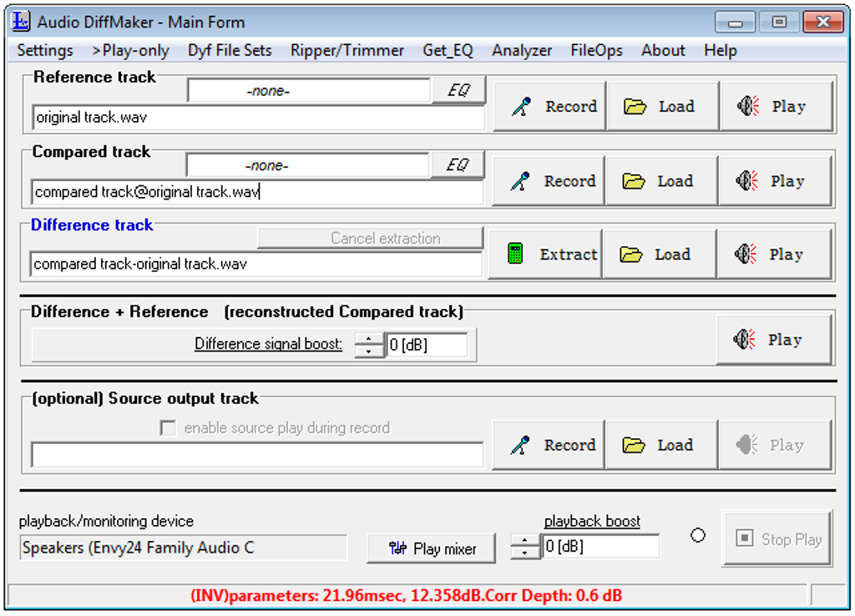The image size is (855, 616).
Task: Click Record for the Compared track
Action: [549, 181]
